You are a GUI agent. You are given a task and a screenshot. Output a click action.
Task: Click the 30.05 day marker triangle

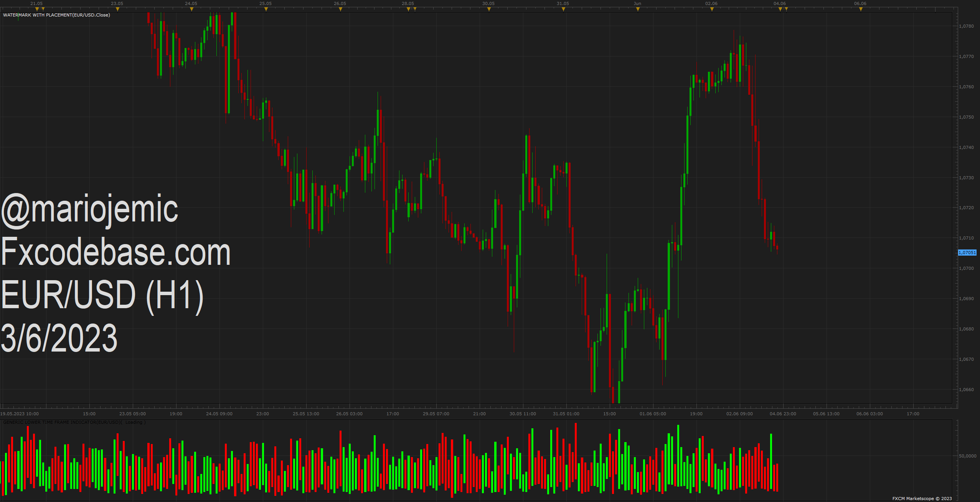tap(489, 9)
